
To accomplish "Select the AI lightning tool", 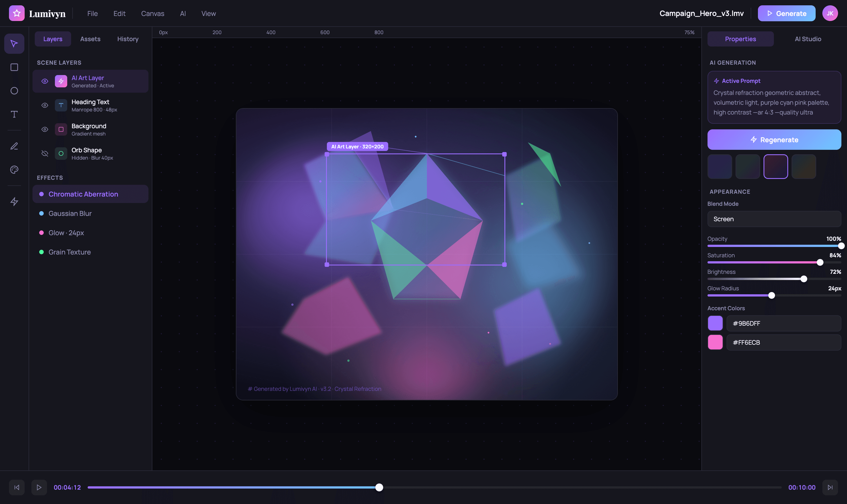I will (14, 201).
